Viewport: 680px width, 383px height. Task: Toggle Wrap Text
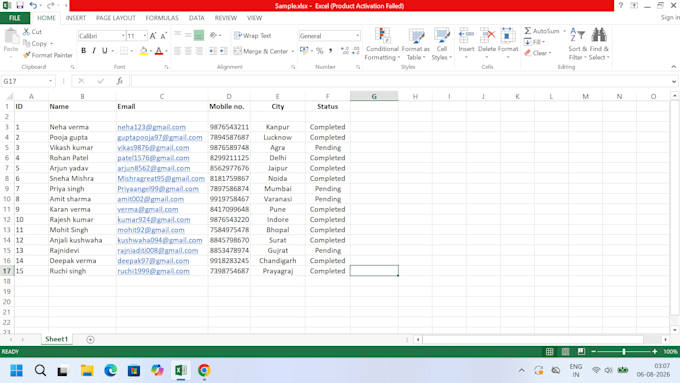coord(252,36)
